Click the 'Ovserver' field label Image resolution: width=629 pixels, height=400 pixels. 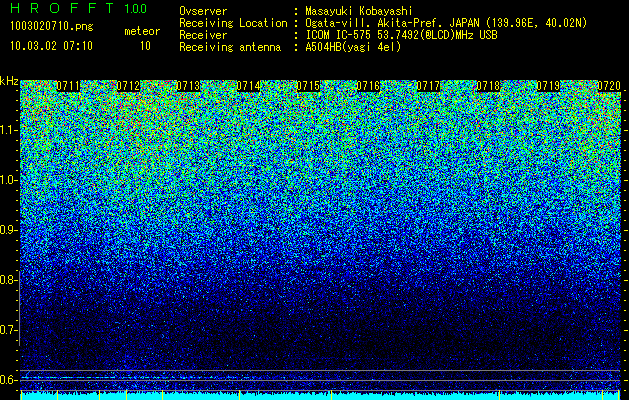click(203, 12)
